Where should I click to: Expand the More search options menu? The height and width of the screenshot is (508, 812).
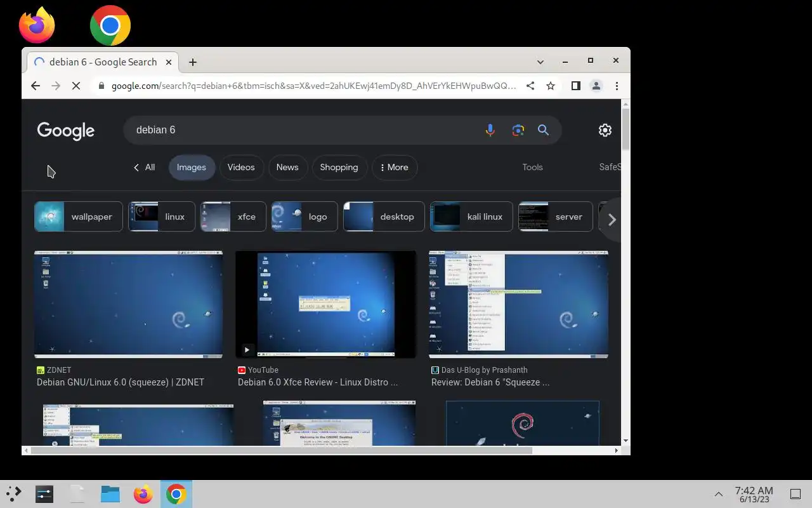click(x=394, y=168)
